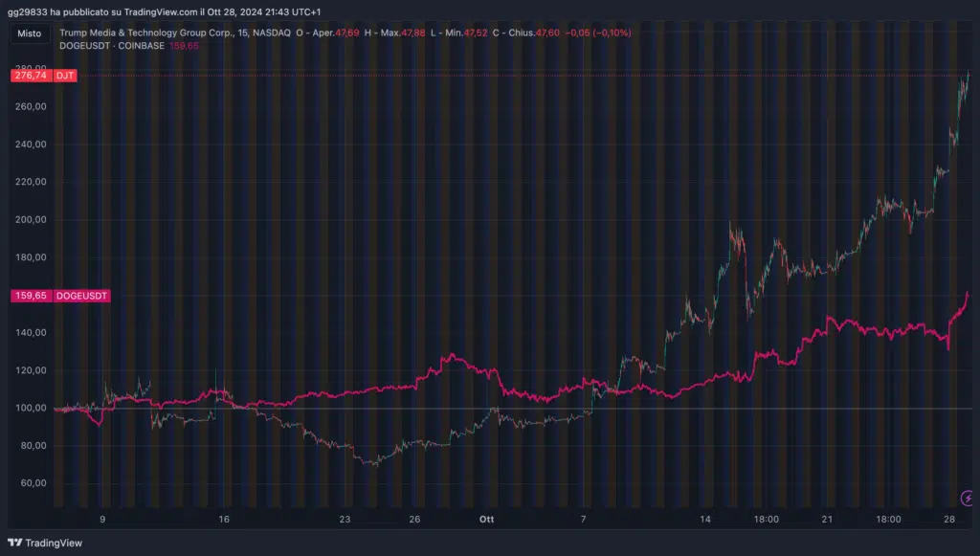Click the 60,00 price axis label

[x=33, y=483]
